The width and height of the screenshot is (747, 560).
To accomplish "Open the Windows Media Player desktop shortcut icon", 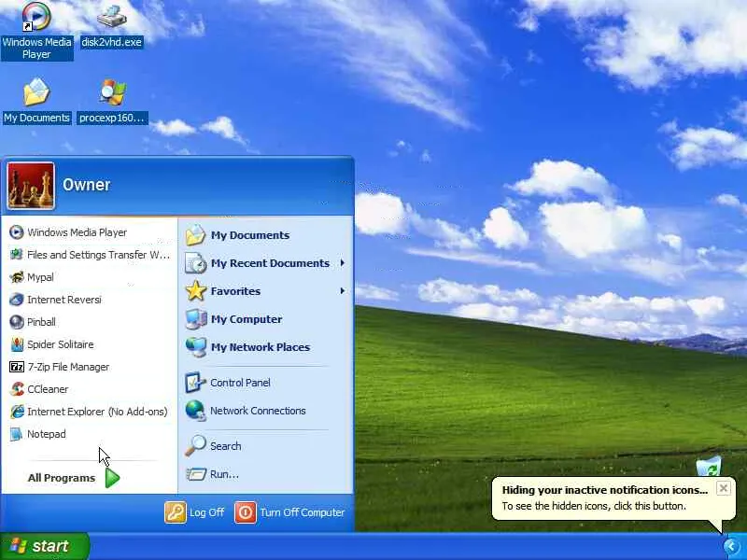I will [36, 17].
